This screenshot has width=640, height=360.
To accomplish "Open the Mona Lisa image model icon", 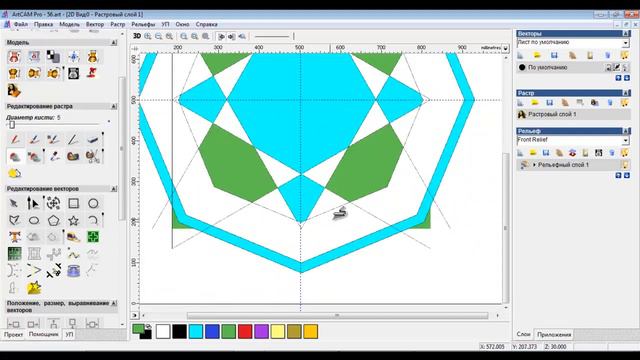I will tap(14, 90).
